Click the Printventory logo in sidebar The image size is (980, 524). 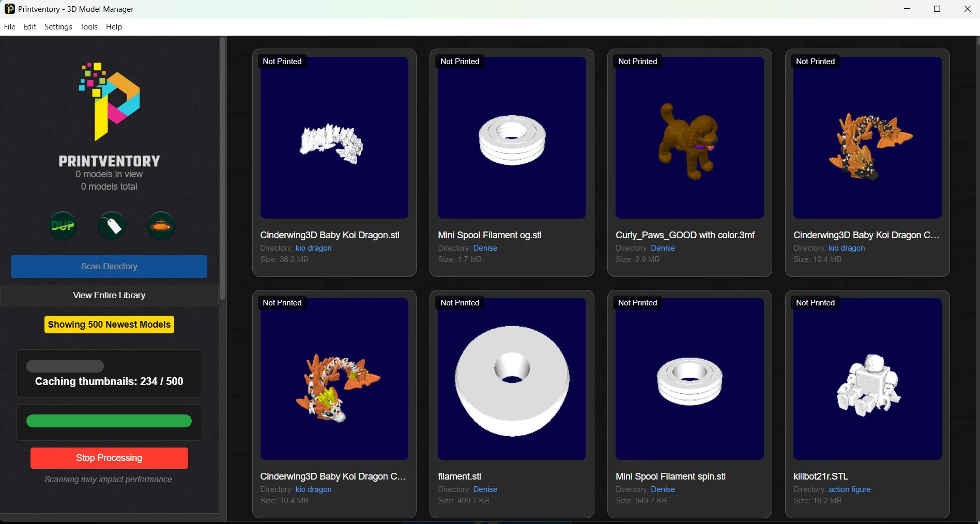pyautogui.click(x=109, y=102)
